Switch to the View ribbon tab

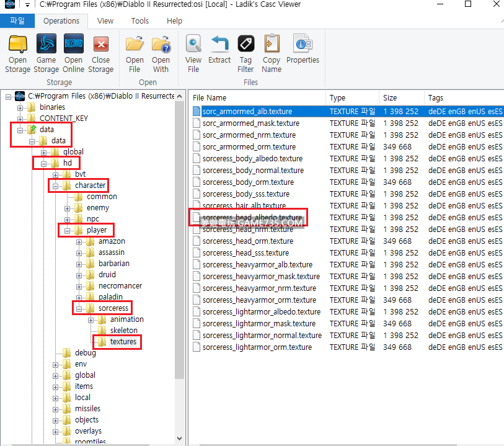105,20
